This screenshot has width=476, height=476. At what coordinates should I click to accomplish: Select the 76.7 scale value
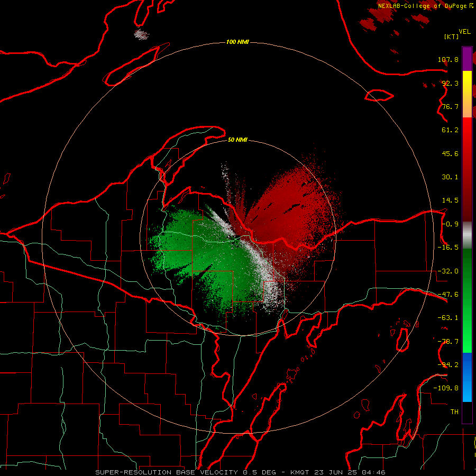(x=450, y=106)
